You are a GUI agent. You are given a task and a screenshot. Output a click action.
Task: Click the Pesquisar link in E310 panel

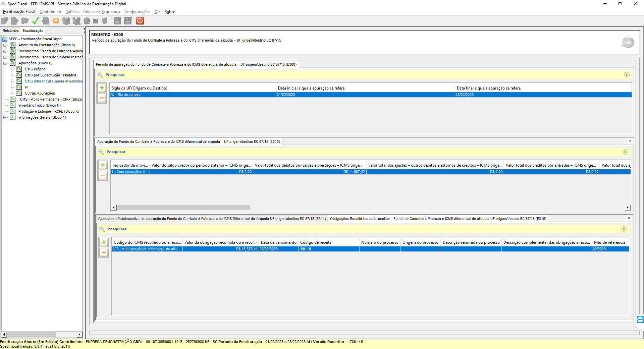coord(116,152)
